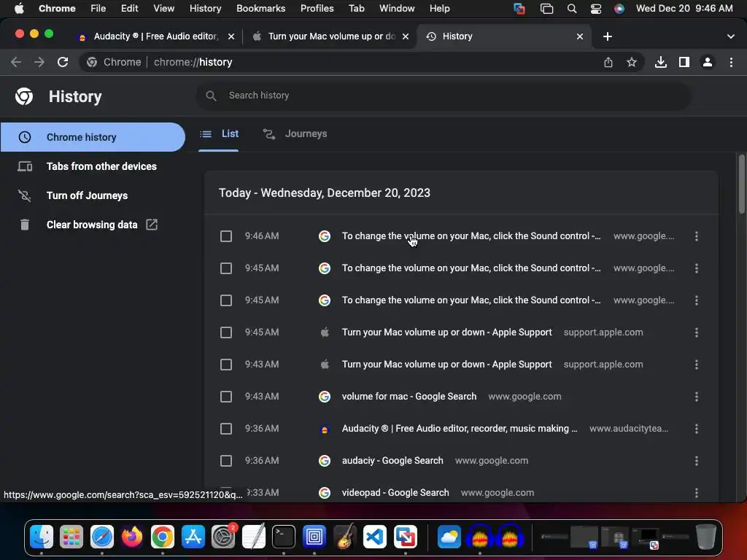The height and width of the screenshot is (560, 747).
Task: Open GarageBand from the Dock
Action: pos(344,537)
